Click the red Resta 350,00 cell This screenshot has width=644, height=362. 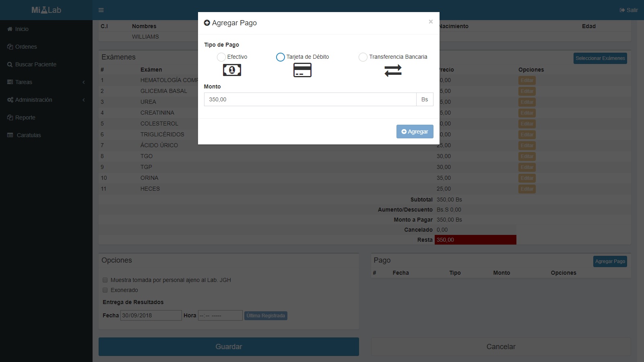475,240
